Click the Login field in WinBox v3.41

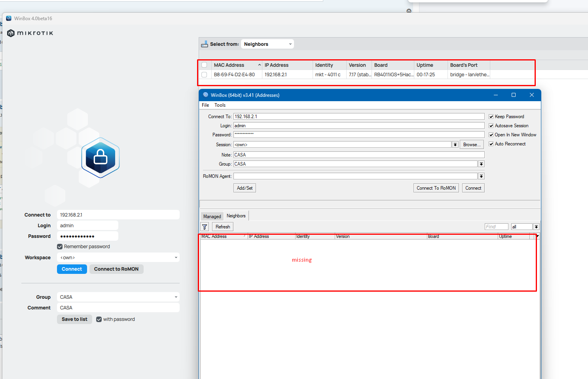pyautogui.click(x=359, y=126)
